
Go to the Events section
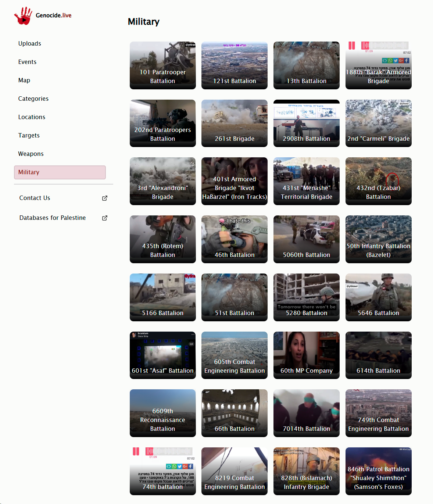[x=28, y=62]
